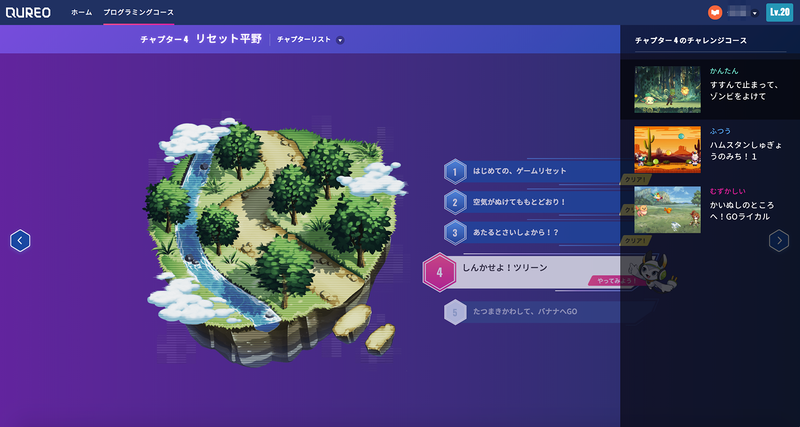
Task: Click the faded hexagon number 5 icon
Action: [x=455, y=312]
